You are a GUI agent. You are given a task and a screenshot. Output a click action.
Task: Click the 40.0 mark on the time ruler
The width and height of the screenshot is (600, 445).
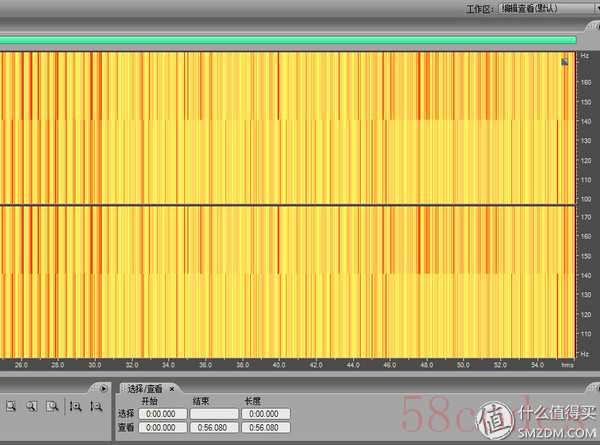tap(279, 365)
